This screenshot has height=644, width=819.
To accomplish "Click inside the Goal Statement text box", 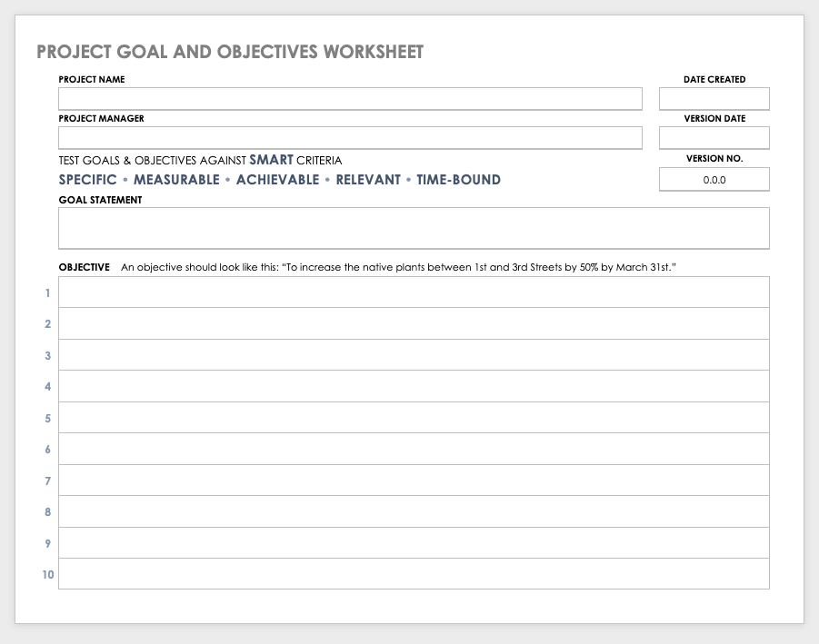I will coord(414,228).
